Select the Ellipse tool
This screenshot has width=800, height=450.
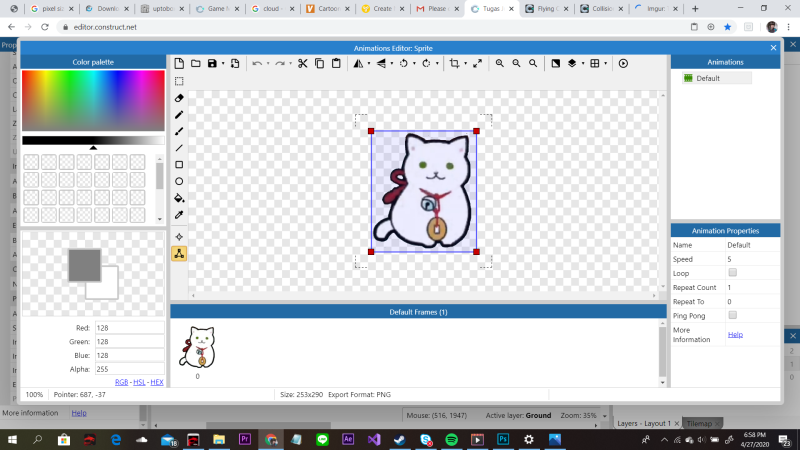(179, 181)
